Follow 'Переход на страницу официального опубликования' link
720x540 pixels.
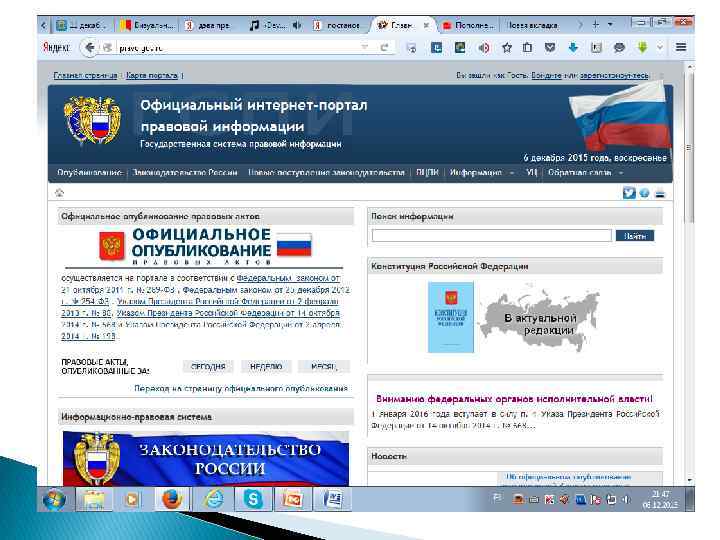[241, 388]
